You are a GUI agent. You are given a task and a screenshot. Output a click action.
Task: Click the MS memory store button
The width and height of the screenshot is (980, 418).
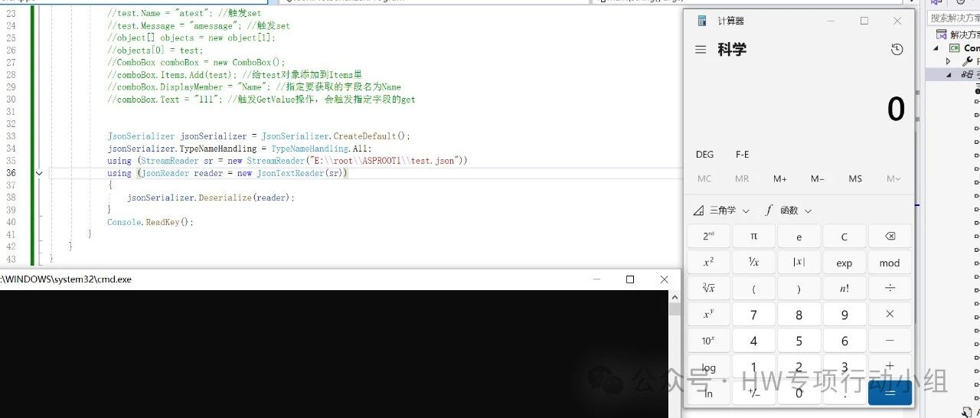855,178
